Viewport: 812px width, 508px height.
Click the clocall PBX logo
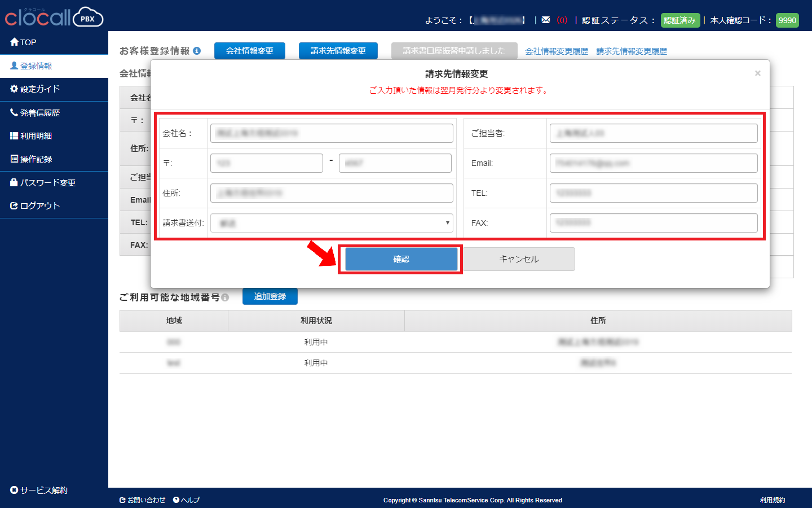coord(54,17)
